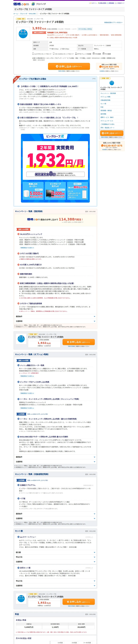
Task: Open 特典の詳細 link under top apply button
Action: [x=61, y=71]
